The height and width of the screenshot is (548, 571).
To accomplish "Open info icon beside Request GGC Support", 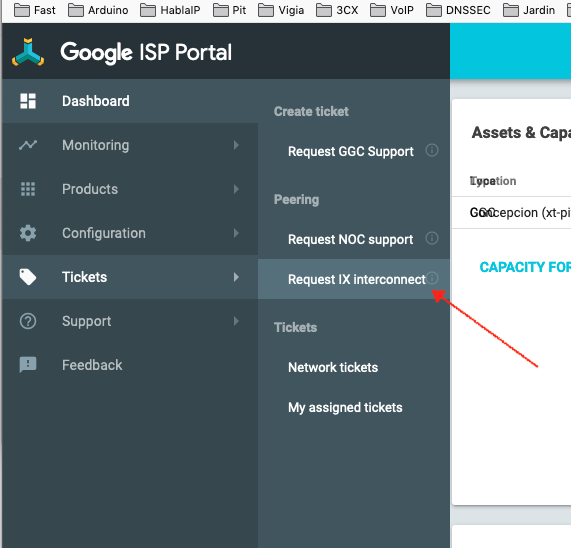I will pyautogui.click(x=432, y=150).
